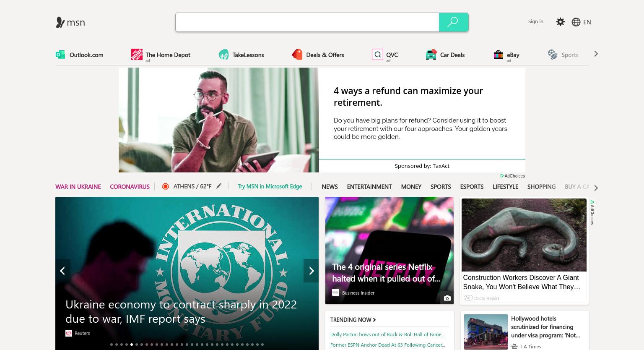This screenshot has width=644, height=350.
Task: Focus the MSN web search field
Action: tap(307, 22)
